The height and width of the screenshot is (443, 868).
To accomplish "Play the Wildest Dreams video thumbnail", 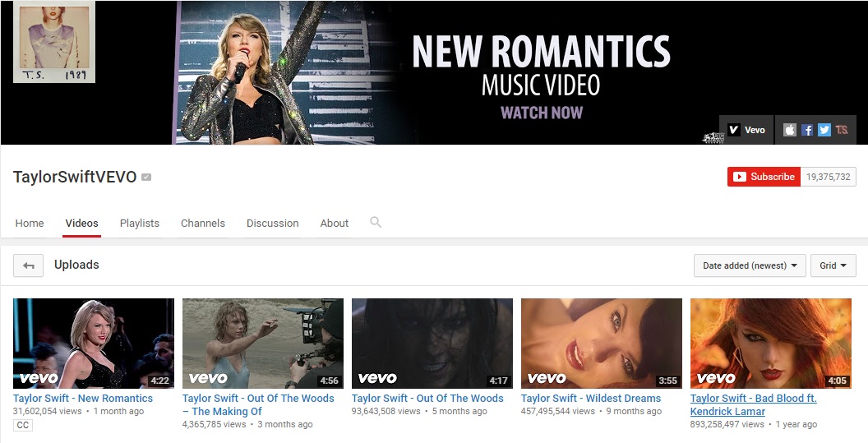I will point(602,344).
